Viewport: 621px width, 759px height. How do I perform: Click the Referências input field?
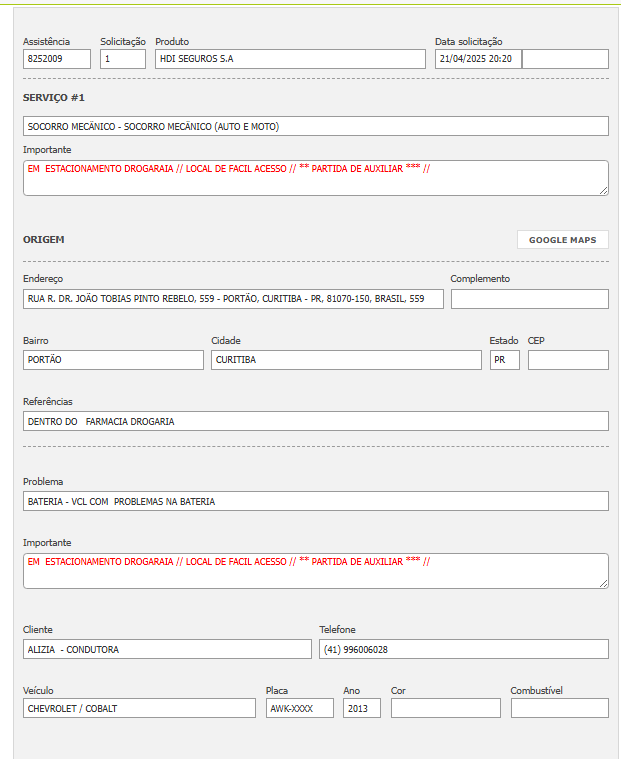[x=315, y=421]
